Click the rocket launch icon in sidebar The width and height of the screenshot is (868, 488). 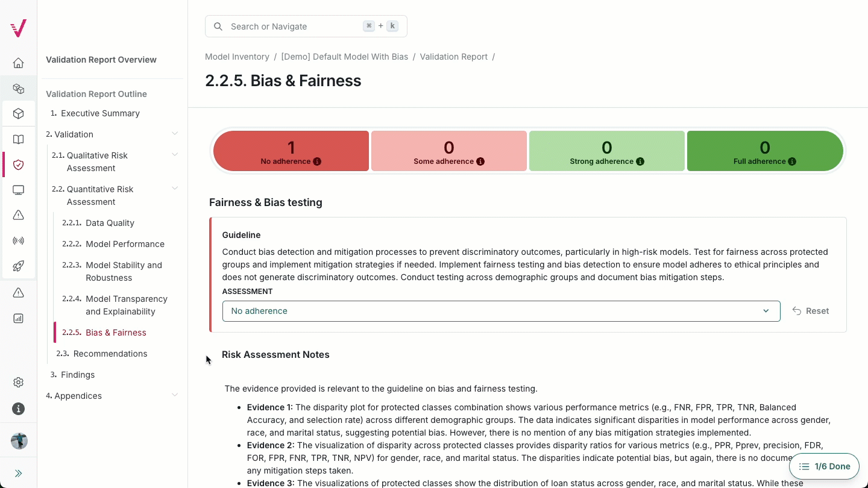coord(18,266)
